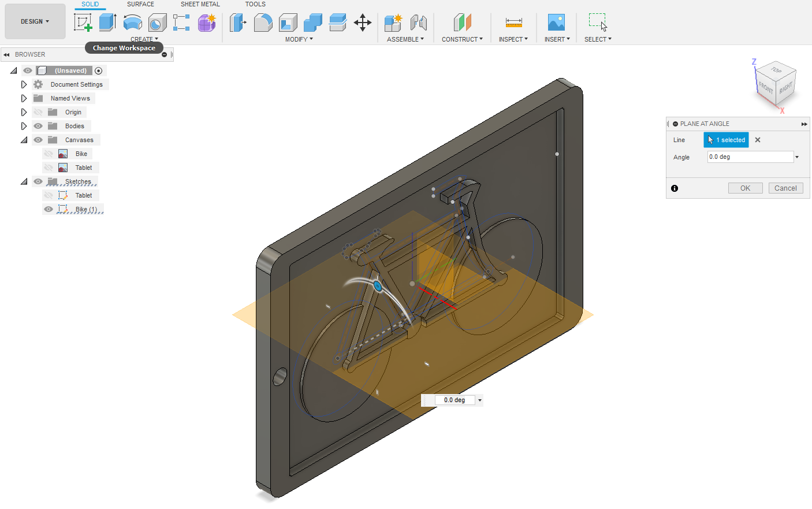The image size is (812, 509).
Task: Expand the Plane at Angle dialog double-arrow
Action: (804, 124)
